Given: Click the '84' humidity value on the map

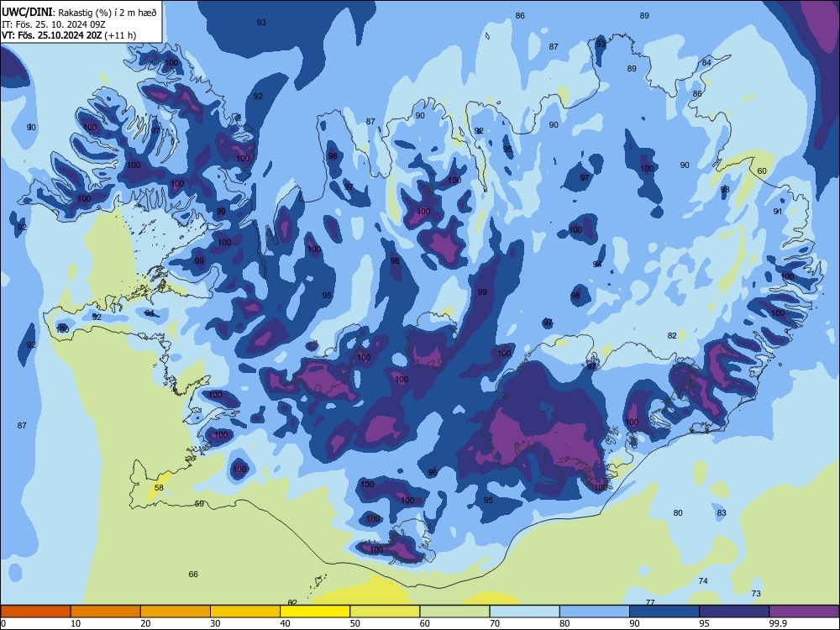Looking at the screenshot, I should (706, 63).
